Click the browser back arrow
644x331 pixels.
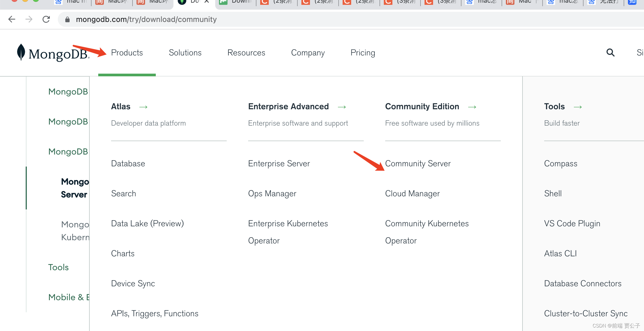(12, 19)
